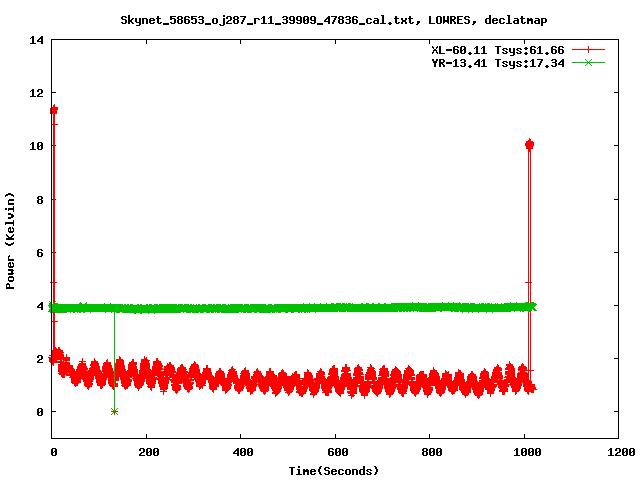Click the y-axis tick label 8
640x480 pixels.
(x=40, y=199)
